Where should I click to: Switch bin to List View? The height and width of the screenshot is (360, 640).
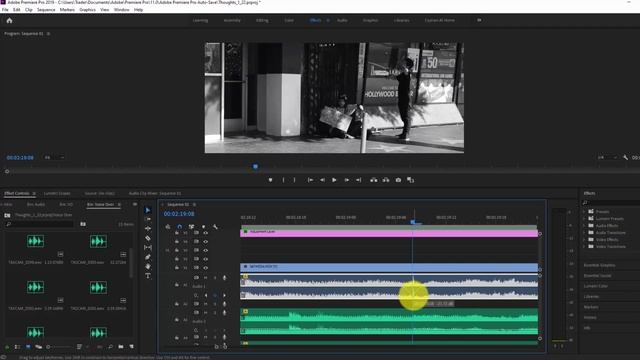(17, 347)
